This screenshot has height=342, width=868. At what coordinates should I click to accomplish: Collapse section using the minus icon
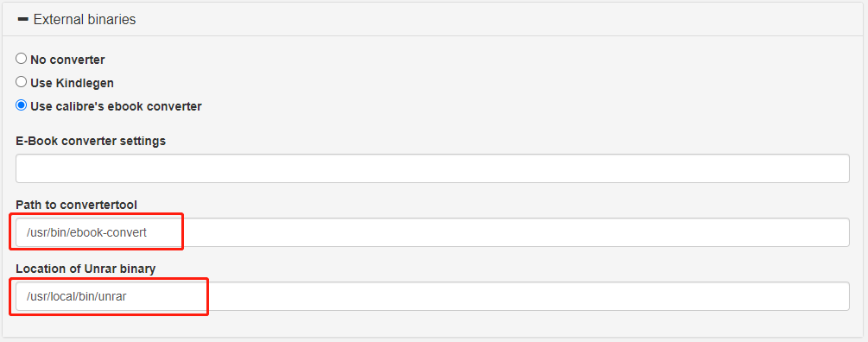point(24,19)
